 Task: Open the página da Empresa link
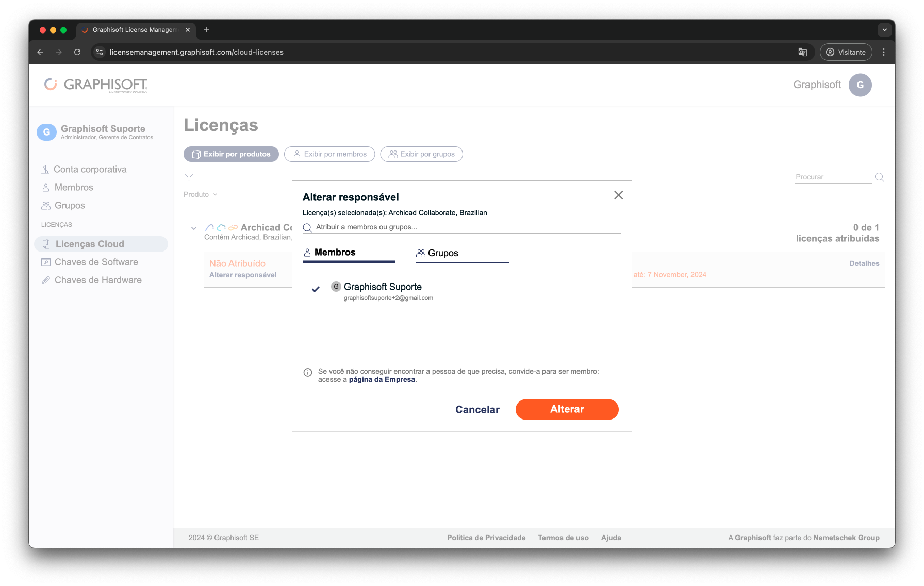(382, 380)
